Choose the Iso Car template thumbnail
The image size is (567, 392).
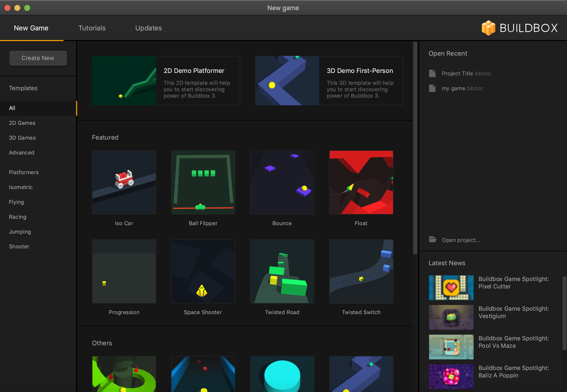(x=124, y=182)
